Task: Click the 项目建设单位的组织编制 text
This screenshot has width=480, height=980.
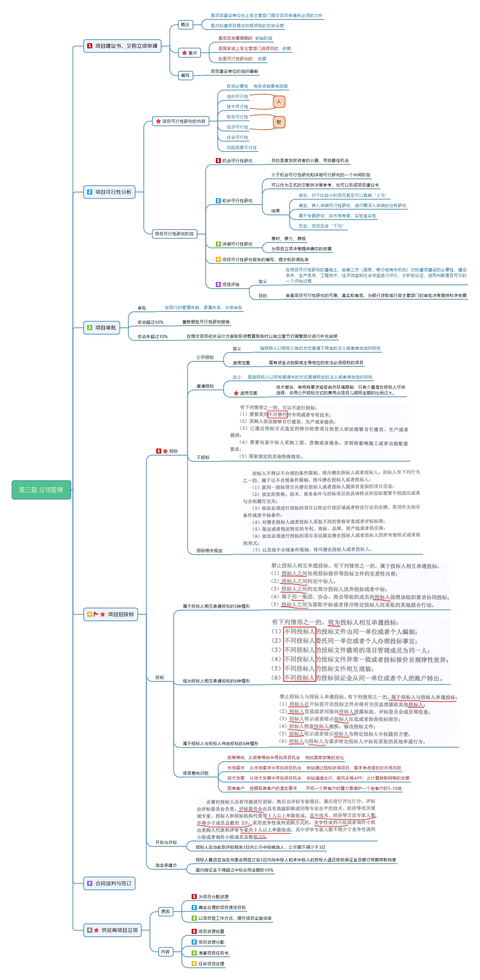Action: [x=234, y=72]
